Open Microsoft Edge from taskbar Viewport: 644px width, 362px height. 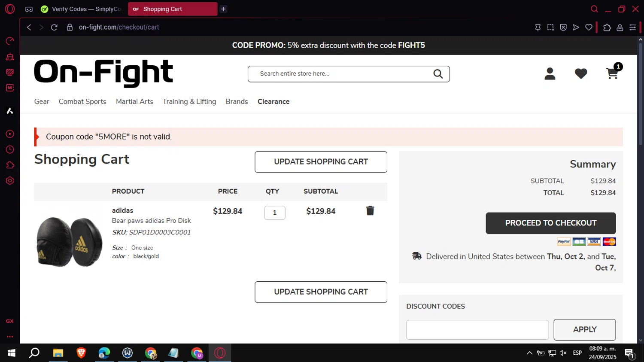(104, 353)
